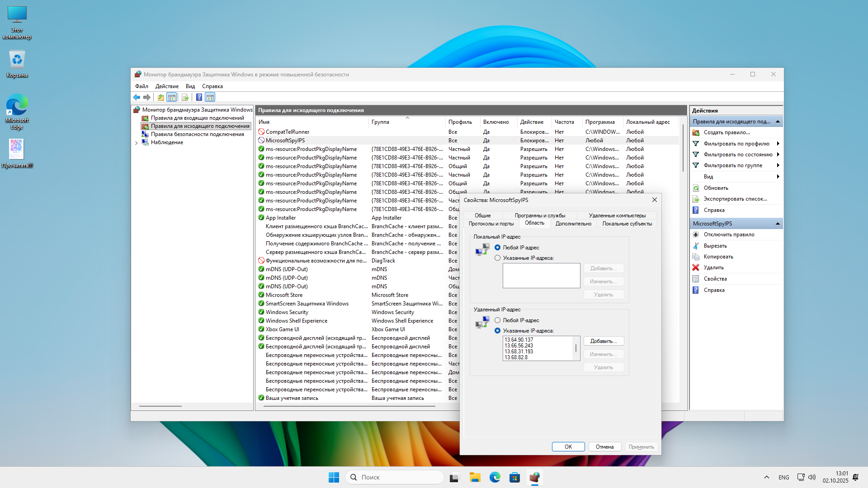Viewport: 868px width, 488px height.
Task: Click the red Удалить delete icon
Action: tap(696, 267)
